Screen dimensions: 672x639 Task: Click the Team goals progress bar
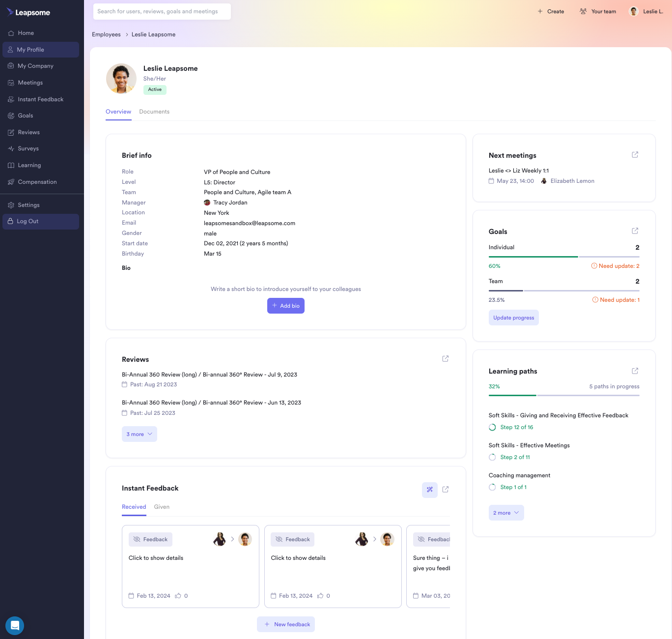[x=564, y=290]
